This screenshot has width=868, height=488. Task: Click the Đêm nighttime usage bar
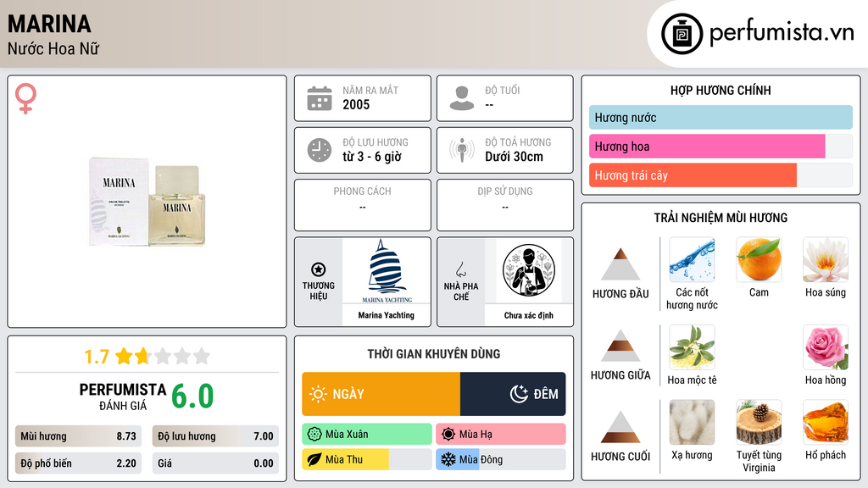click(x=513, y=394)
